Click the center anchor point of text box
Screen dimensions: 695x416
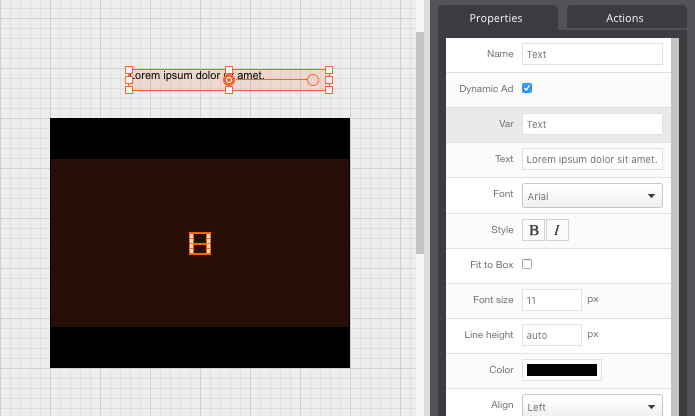click(x=229, y=80)
